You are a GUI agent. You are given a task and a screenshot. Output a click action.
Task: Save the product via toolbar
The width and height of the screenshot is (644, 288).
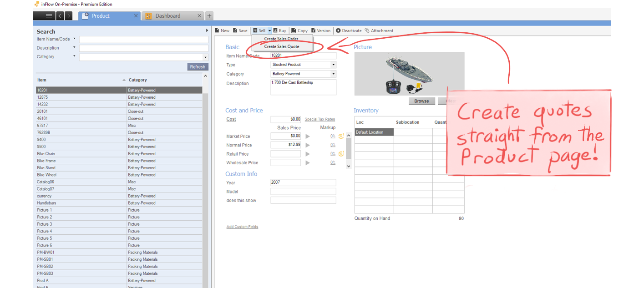pos(240,31)
